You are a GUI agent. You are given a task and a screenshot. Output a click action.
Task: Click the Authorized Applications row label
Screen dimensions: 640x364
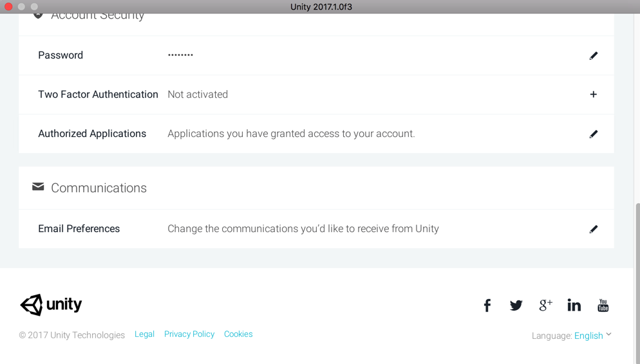click(92, 134)
